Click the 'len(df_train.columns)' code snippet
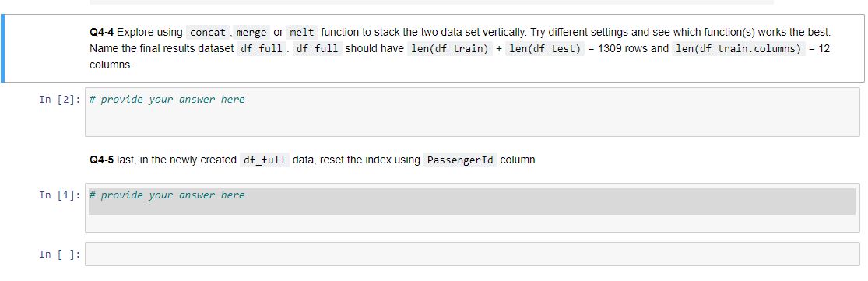868x281 pixels. 739,49
